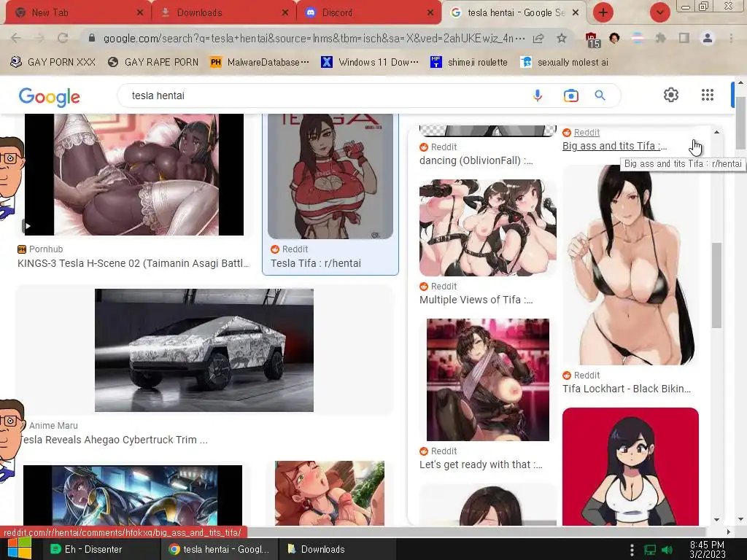Click the page scroll-down arrow
Screen dimensions: 747x560
coord(741,519)
